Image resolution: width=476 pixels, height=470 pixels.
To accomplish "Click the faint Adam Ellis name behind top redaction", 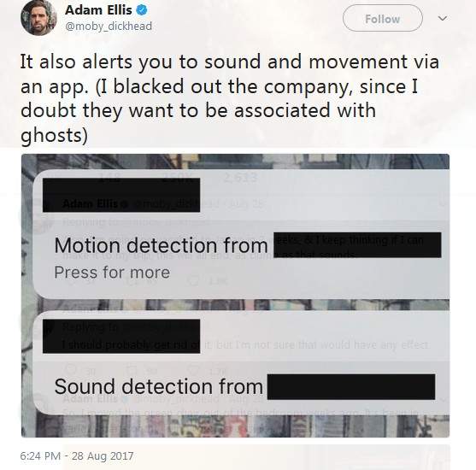I will click(x=90, y=204).
